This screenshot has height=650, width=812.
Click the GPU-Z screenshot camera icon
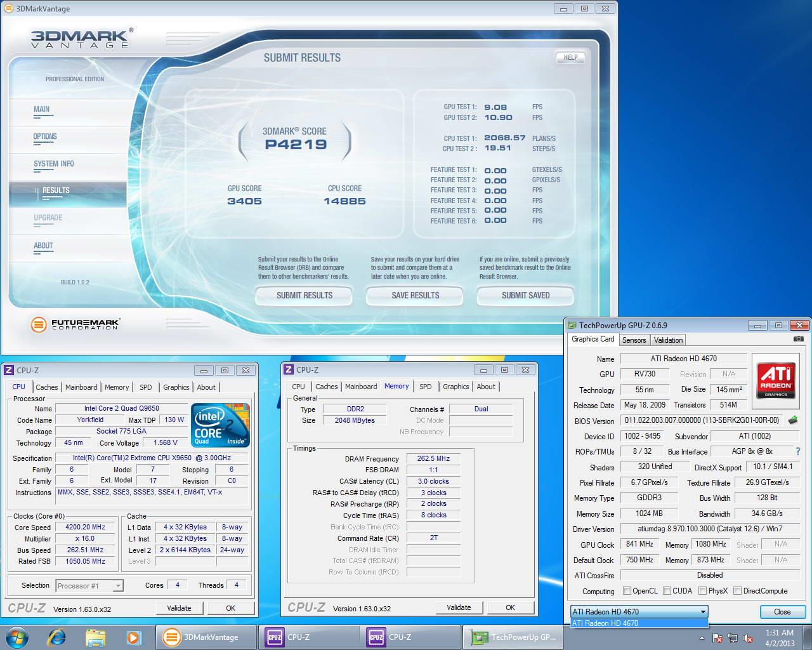tap(798, 339)
